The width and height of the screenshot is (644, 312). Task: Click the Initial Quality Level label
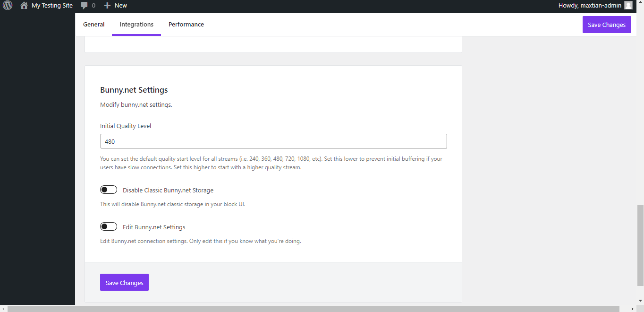click(x=126, y=126)
